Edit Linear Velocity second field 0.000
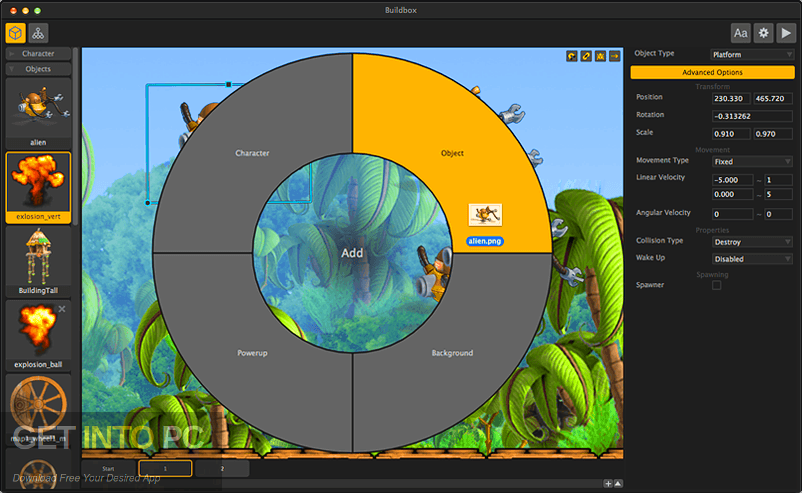 coord(732,194)
